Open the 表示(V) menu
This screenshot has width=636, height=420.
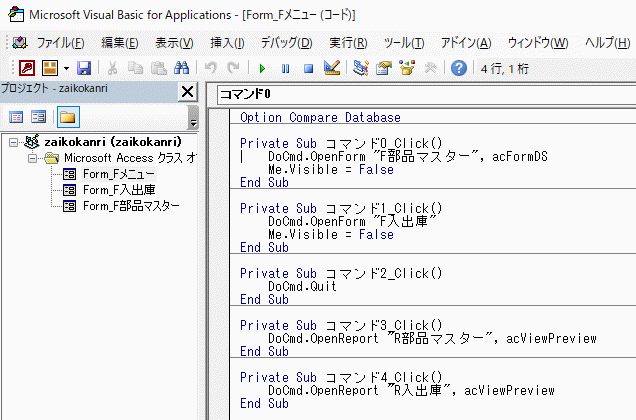[174, 43]
